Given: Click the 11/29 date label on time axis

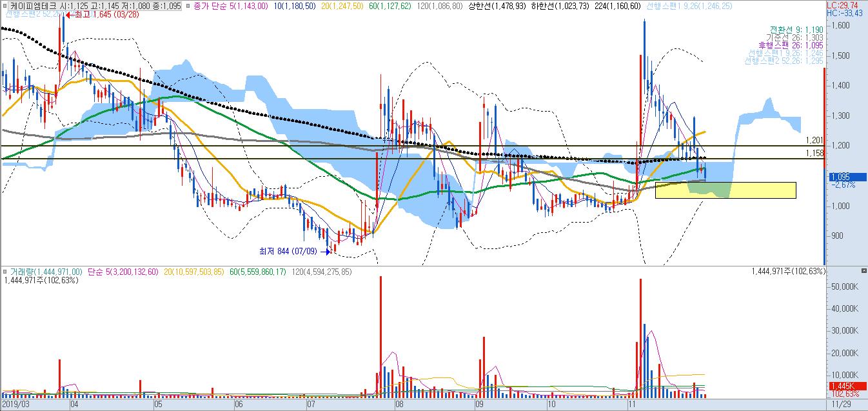Looking at the screenshot, I should [x=840, y=404].
